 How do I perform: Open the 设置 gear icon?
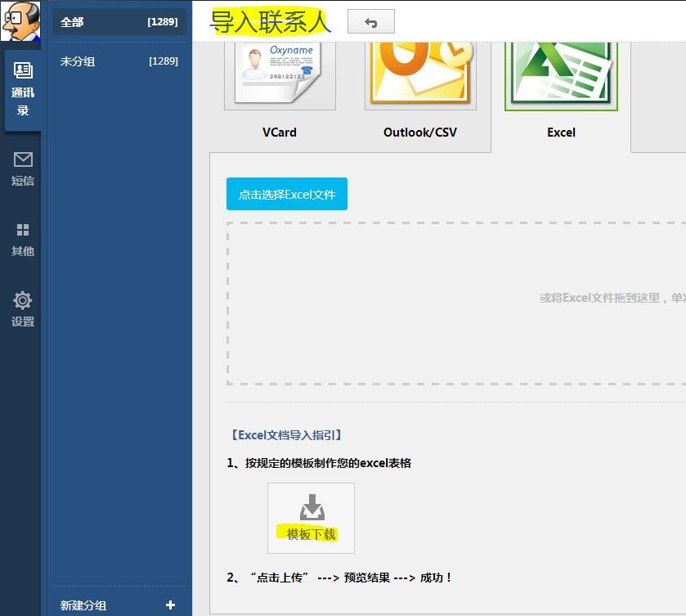23,300
